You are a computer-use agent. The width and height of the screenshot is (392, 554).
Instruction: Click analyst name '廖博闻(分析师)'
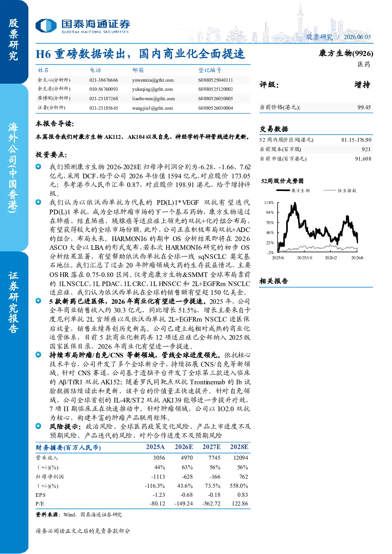(x=54, y=98)
